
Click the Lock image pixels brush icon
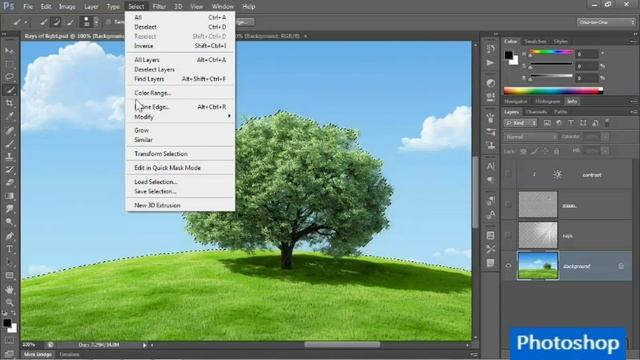click(x=534, y=151)
